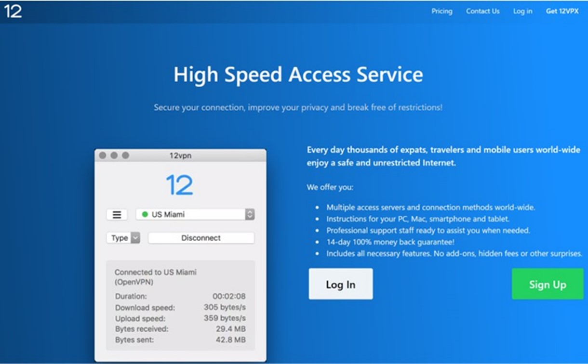Open the Contact Us page
Viewport: 588px width, 364px height.
pyautogui.click(x=482, y=11)
